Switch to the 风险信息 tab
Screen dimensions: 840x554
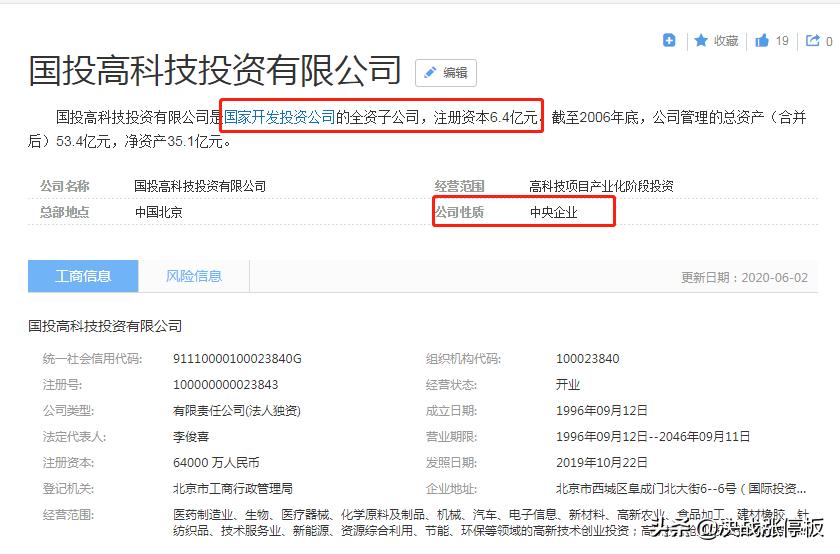click(194, 276)
